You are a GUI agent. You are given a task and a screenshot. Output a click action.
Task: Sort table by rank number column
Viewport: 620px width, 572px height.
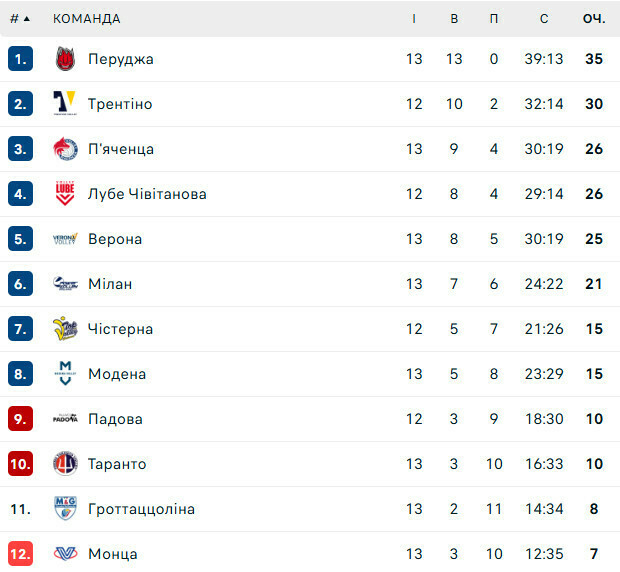click(20, 18)
